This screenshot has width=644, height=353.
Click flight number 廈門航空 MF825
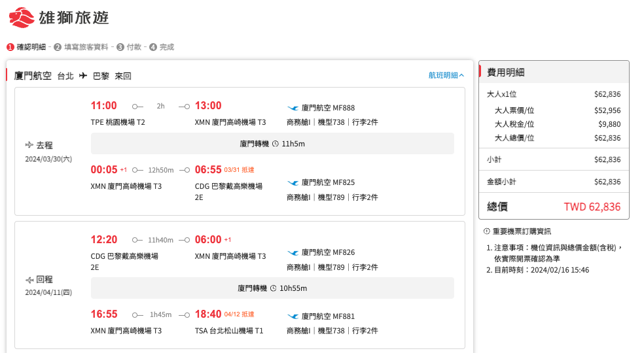pyautogui.click(x=328, y=182)
